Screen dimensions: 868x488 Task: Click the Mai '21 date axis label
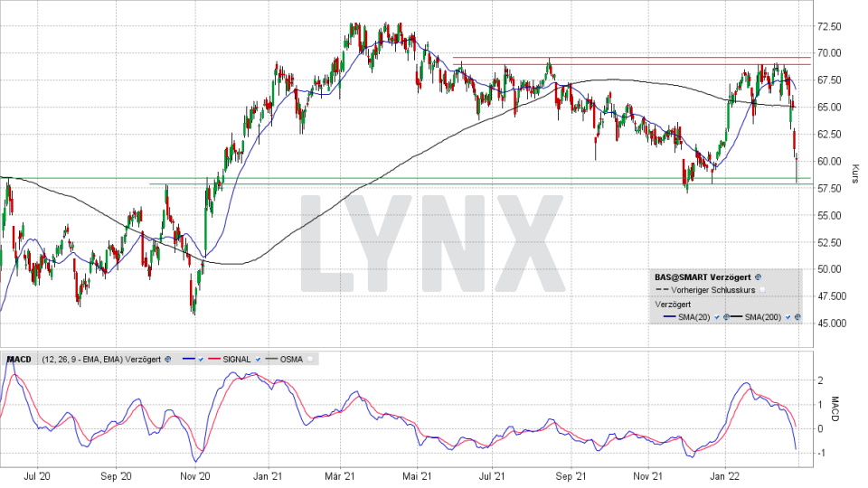[417, 476]
